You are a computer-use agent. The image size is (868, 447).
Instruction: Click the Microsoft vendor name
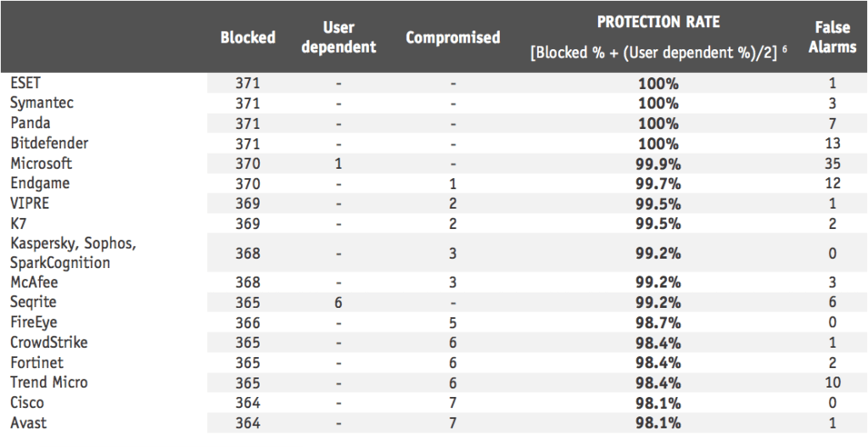click(x=41, y=163)
